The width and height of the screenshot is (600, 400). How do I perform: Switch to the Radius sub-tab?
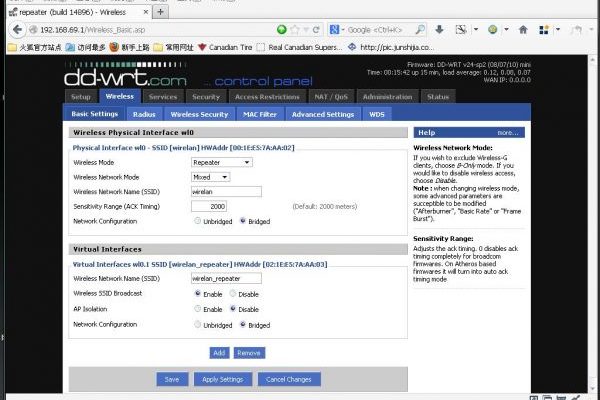click(144, 114)
